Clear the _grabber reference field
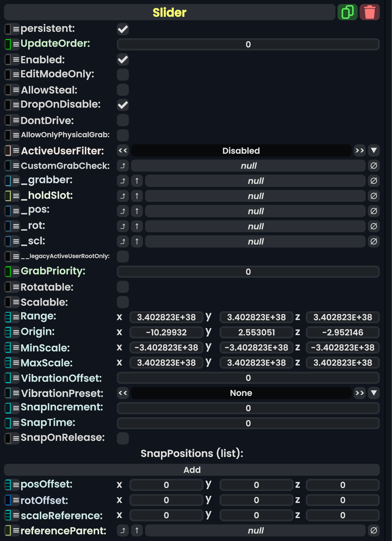Viewport: 392px width, 541px height. coord(374,181)
